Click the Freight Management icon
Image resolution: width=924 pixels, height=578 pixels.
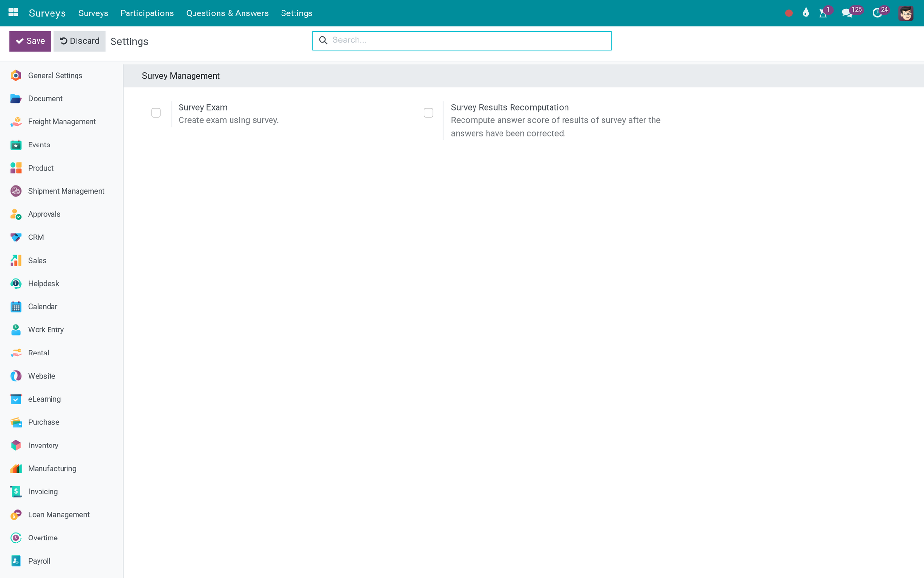[16, 121]
